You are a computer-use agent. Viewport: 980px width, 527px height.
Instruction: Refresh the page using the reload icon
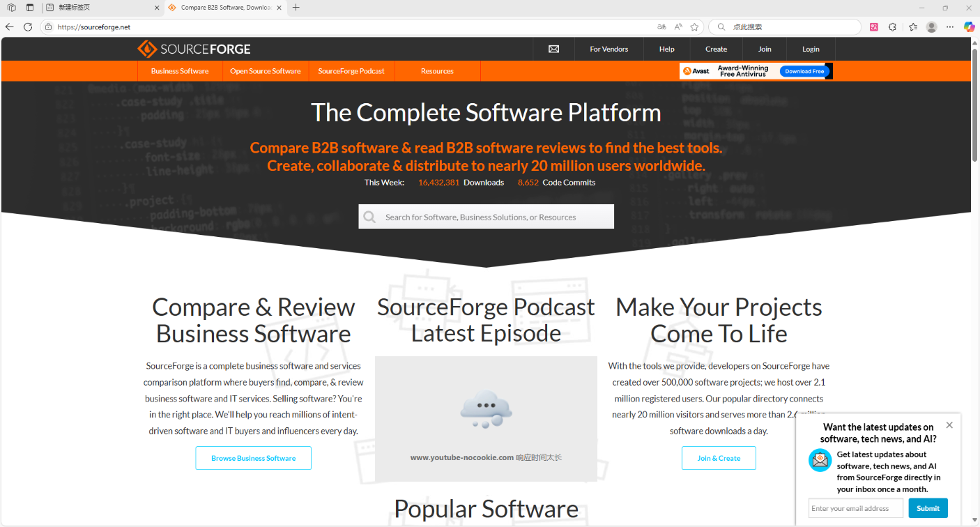pyautogui.click(x=28, y=26)
